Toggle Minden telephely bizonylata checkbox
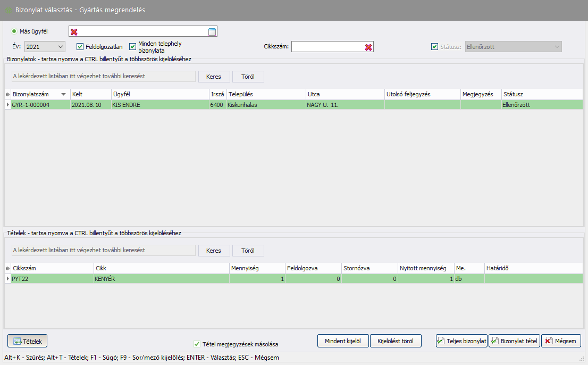Screen dimensions: 588x365 (x=133, y=47)
